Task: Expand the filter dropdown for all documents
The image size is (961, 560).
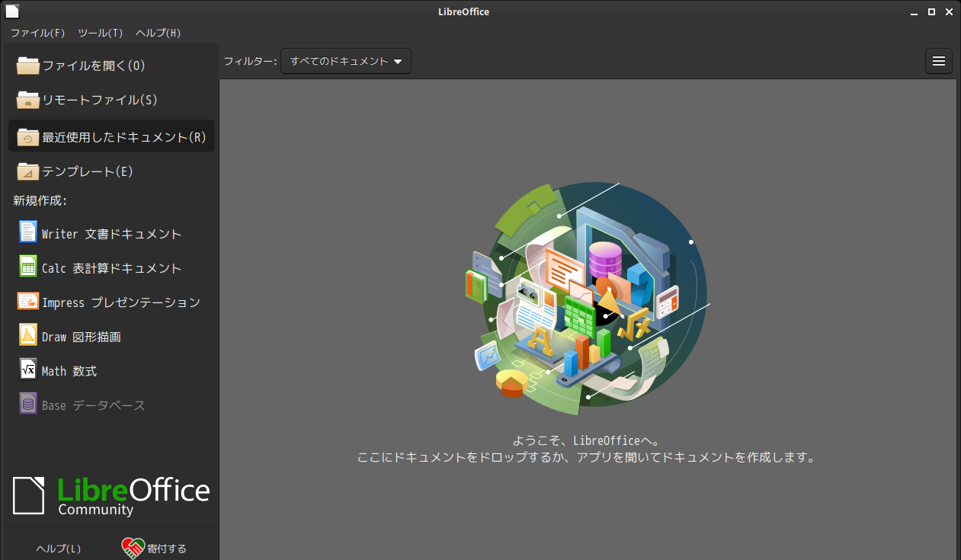Action: click(x=346, y=62)
